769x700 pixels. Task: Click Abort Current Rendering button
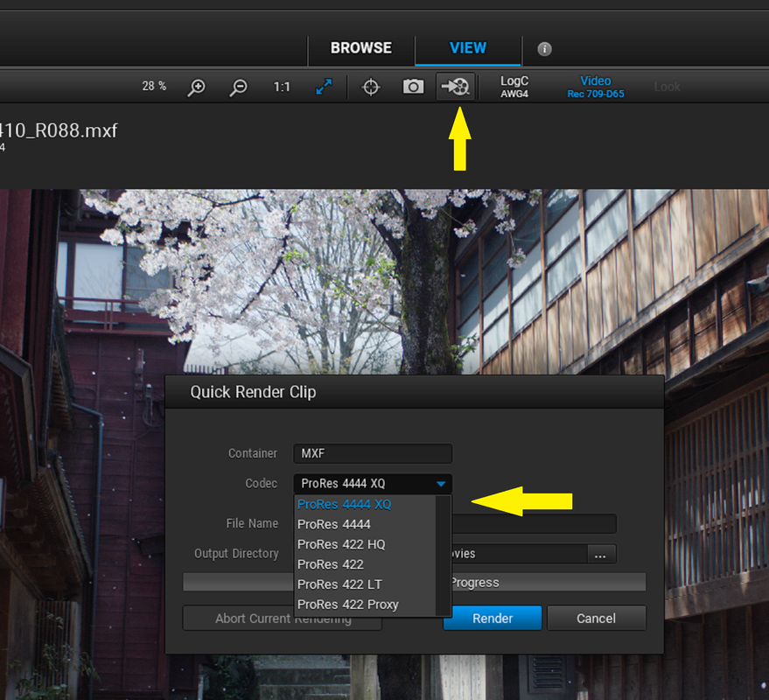click(x=282, y=618)
